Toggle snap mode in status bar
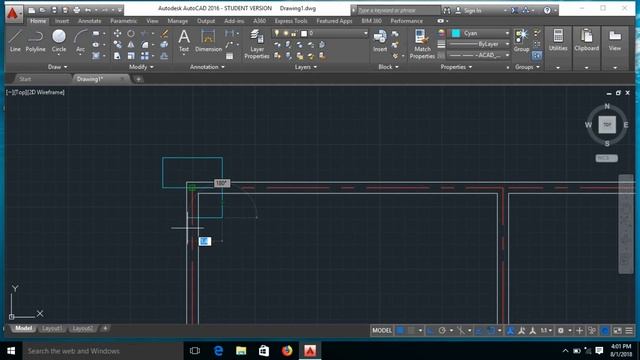640x360 pixels. pos(411,331)
